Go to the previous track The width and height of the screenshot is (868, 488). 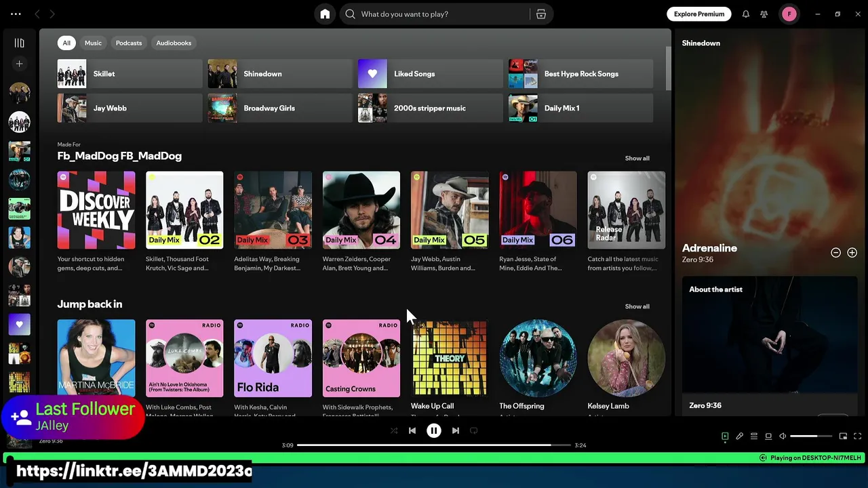pos(412,430)
